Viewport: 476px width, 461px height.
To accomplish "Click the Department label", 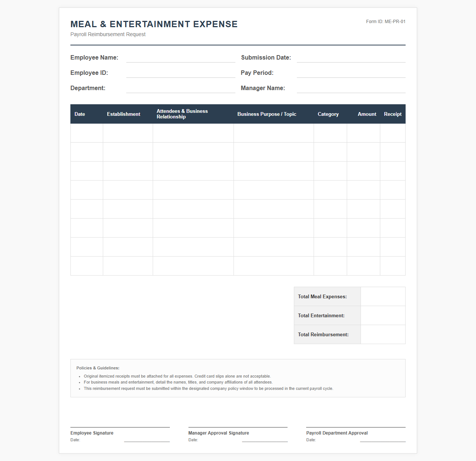I will click(x=88, y=88).
